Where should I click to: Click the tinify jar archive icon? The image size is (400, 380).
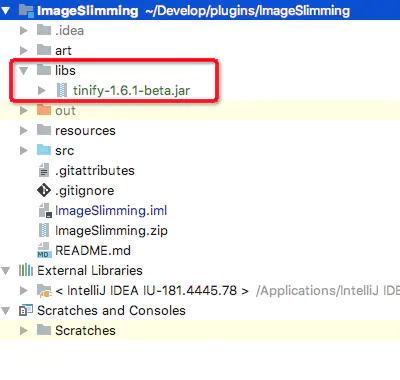[62, 90]
